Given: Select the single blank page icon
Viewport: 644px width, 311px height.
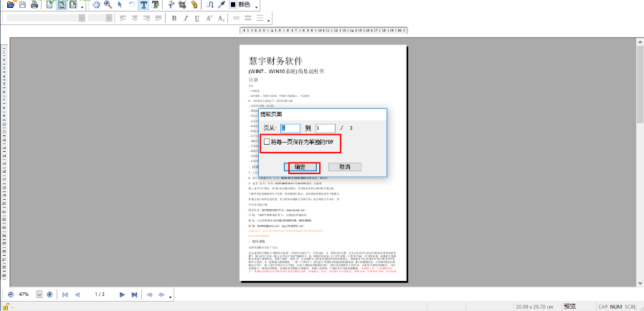Looking at the screenshot, I should (49, 5).
